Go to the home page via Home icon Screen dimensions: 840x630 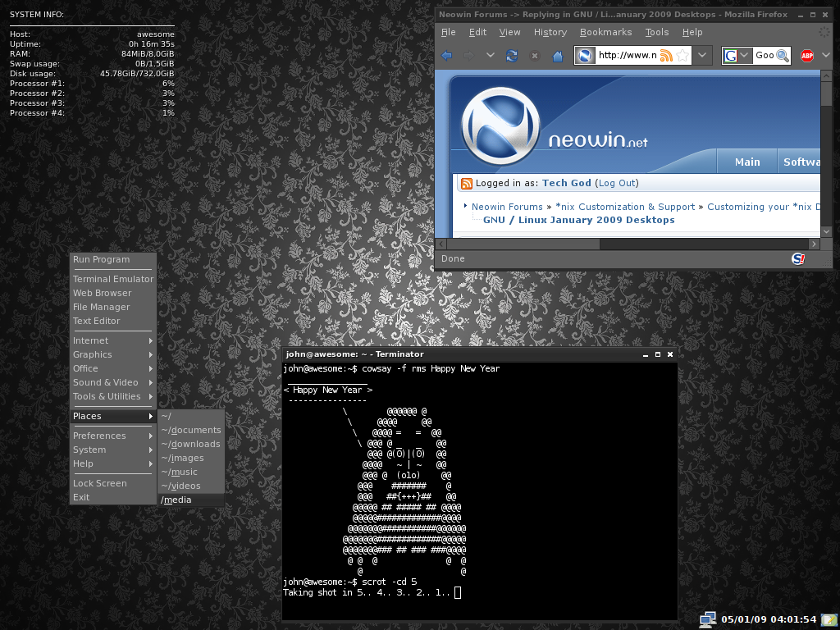point(558,56)
